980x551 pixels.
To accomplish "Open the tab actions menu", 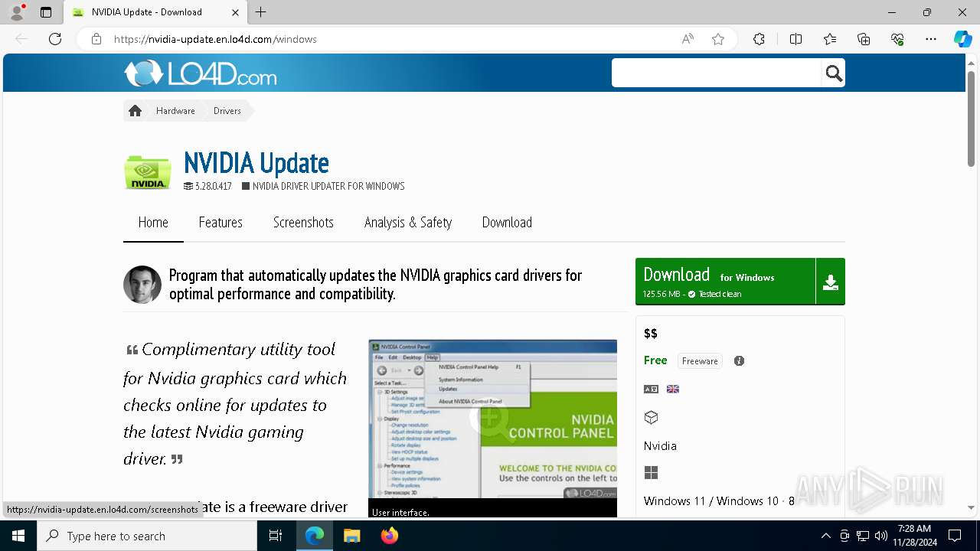I will click(x=46, y=12).
